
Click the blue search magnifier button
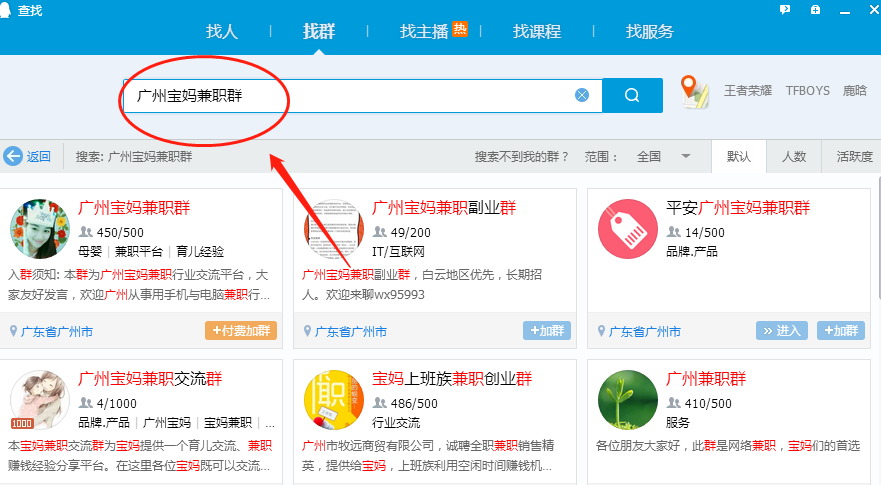point(632,96)
